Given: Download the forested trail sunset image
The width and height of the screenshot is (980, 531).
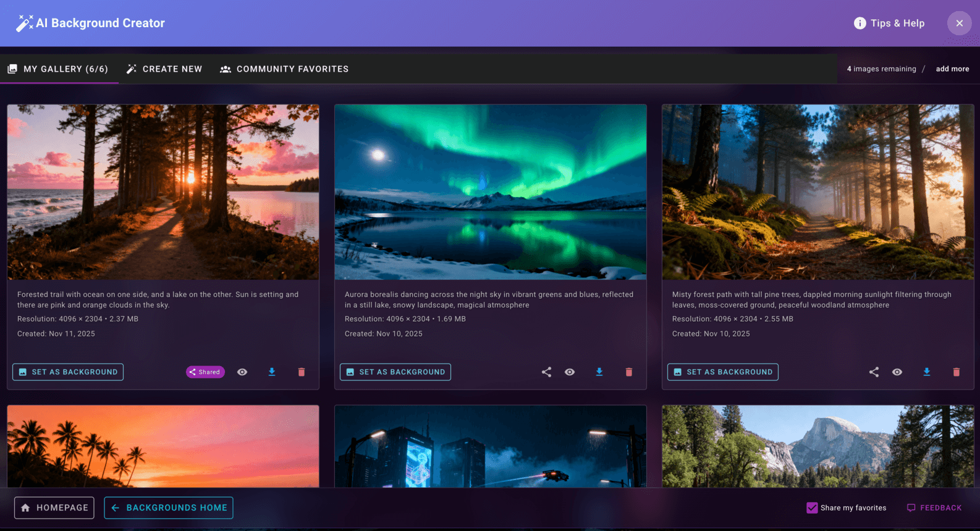Looking at the screenshot, I should [272, 372].
